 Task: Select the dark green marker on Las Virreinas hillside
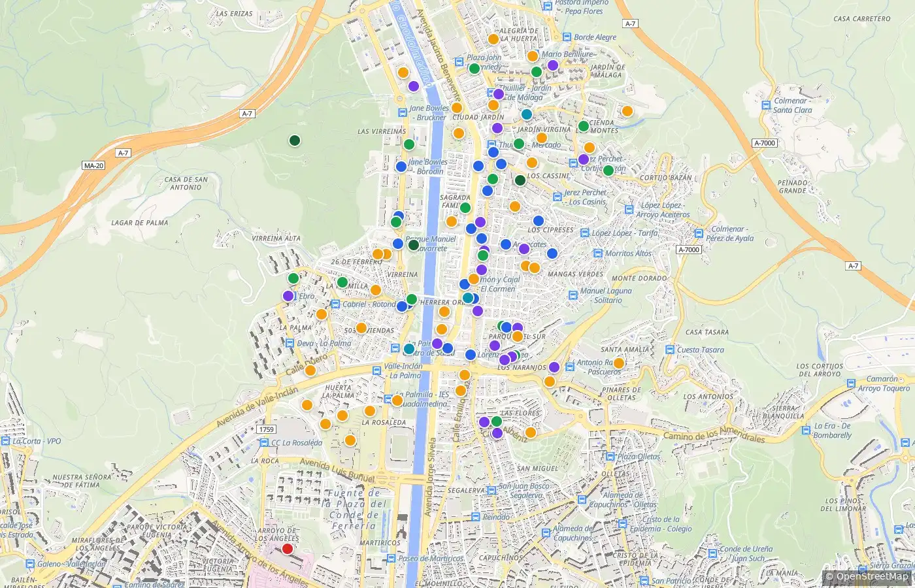pos(295,140)
